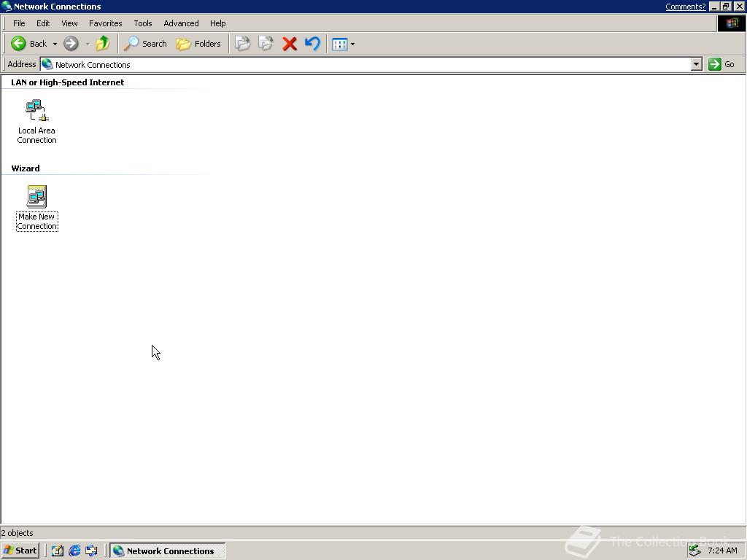Expand the Address bar dropdown
The image size is (747, 560).
click(x=697, y=64)
